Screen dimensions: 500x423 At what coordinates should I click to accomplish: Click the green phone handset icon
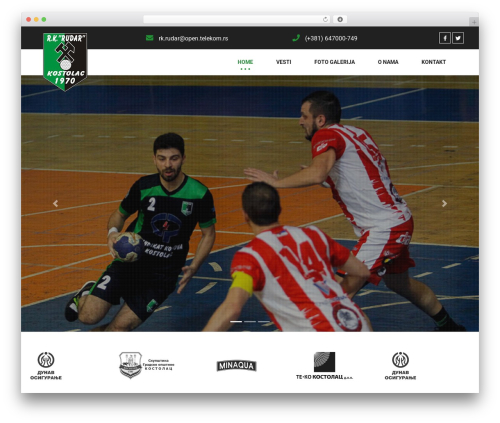tap(296, 38)
